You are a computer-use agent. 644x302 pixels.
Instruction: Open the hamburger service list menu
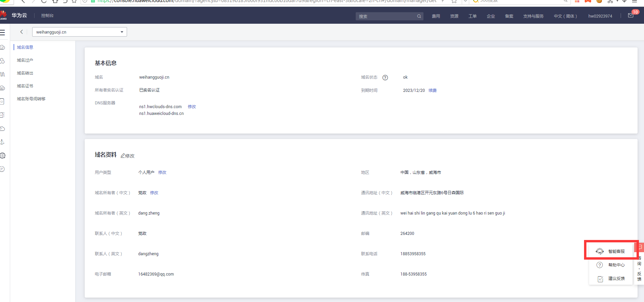tap(2, 33)
